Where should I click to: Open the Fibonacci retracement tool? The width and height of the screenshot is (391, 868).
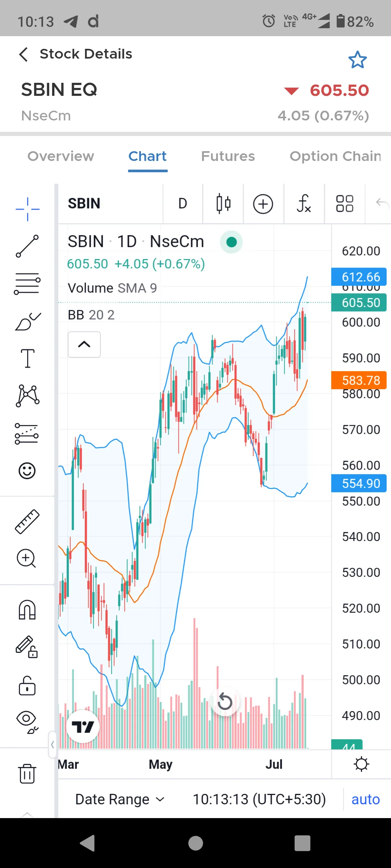(x=27, y=284)
